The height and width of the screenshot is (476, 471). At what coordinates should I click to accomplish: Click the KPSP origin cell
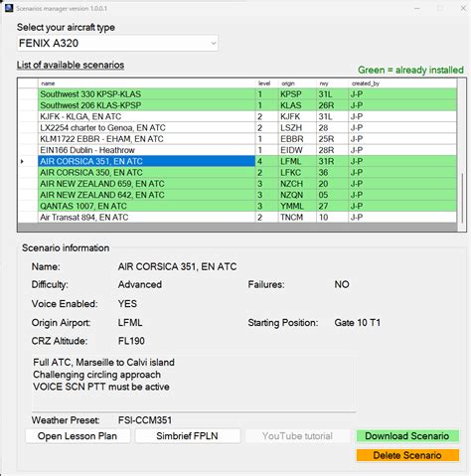(297, 94)
